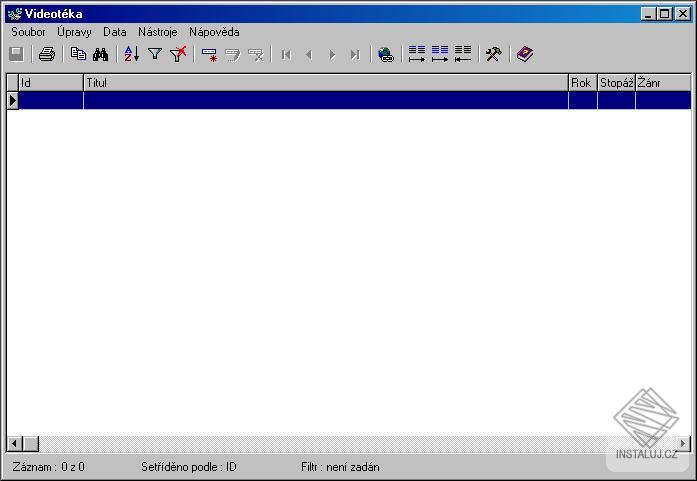Open the Úpravy menu
This screenshot has width=697, height=481.
(74, 32)
